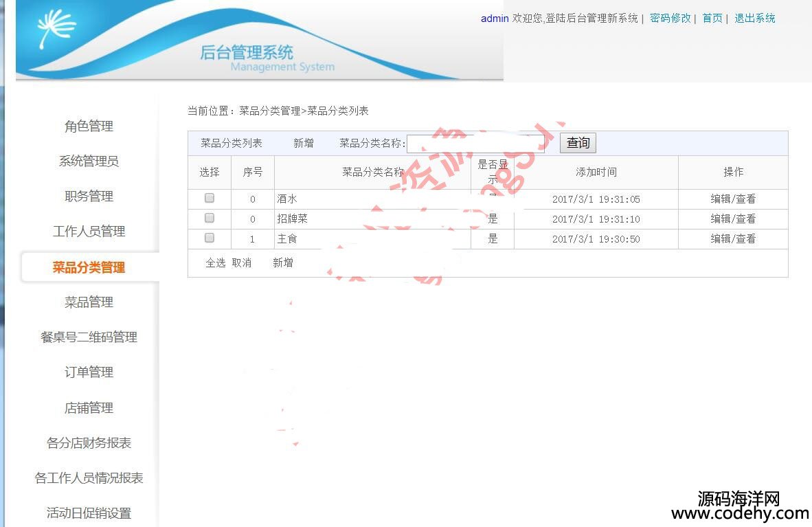Click the timestamp 2017/3/1 19:31:10
This screenshot has height=527, width=812.
point(596,219)
